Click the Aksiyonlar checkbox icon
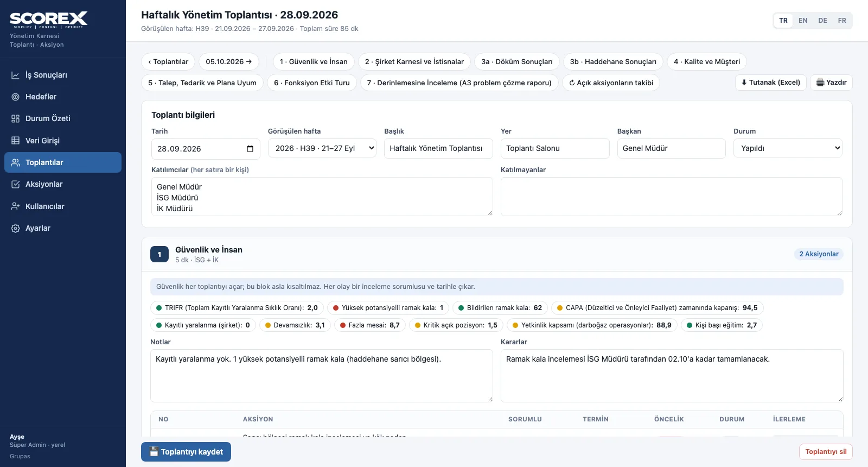This screenshot has height=467, width=868. click(15, 184)
